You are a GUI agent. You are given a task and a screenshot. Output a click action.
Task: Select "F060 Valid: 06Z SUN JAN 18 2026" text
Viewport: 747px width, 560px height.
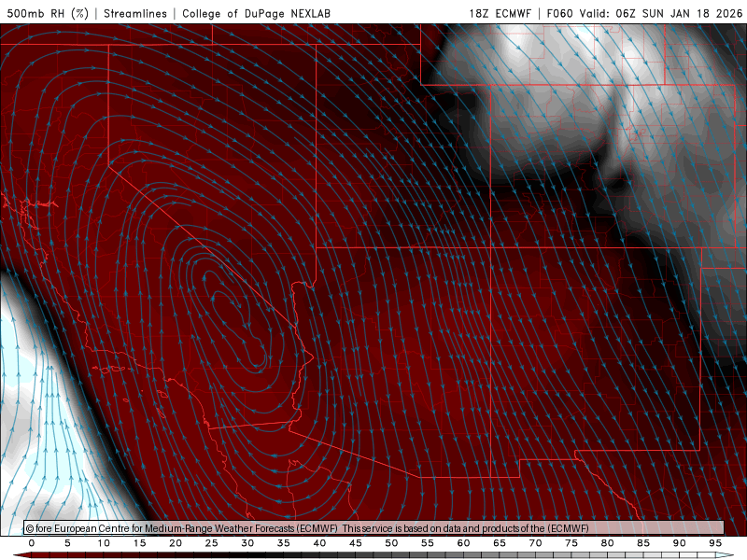click(644, 13)
